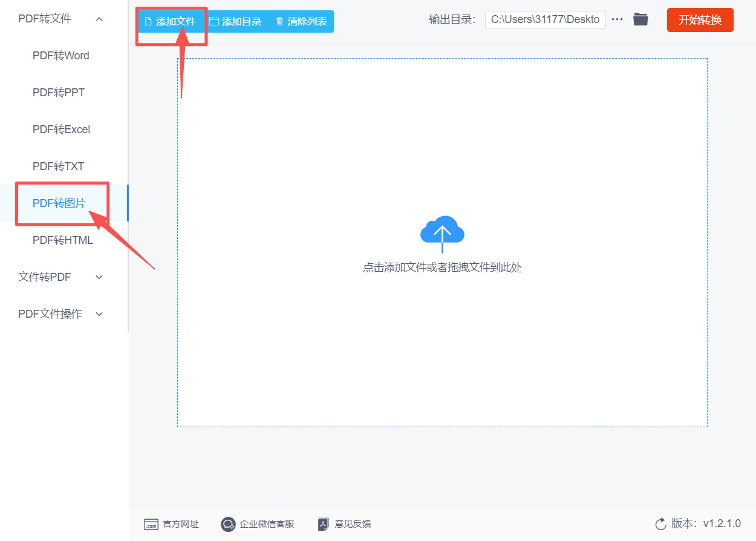756x541 pixels.
Task: Click the three-dots browse output path button
Action: (x=617, y=19)
